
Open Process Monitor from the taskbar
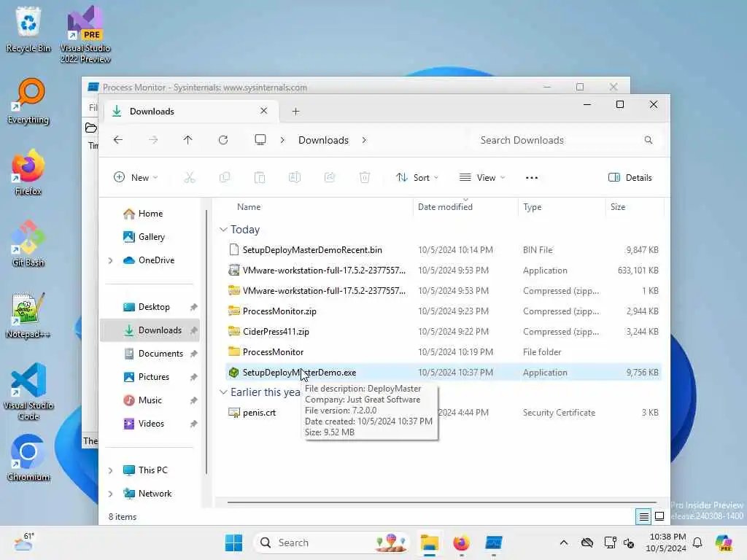494,542
